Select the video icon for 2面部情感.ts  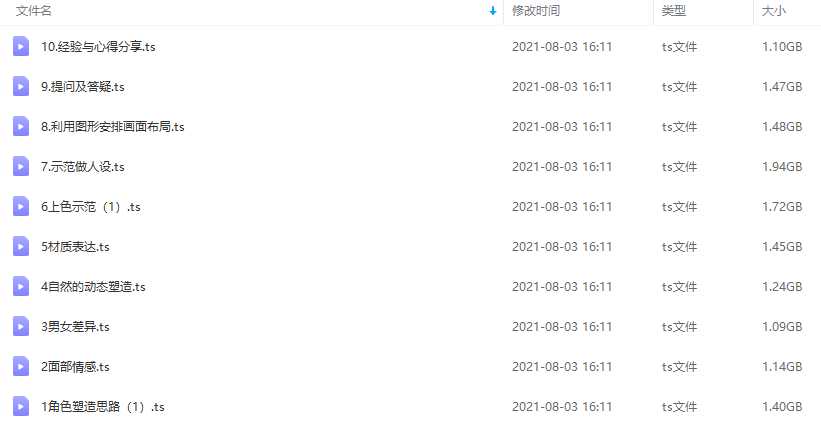point(21,366)
